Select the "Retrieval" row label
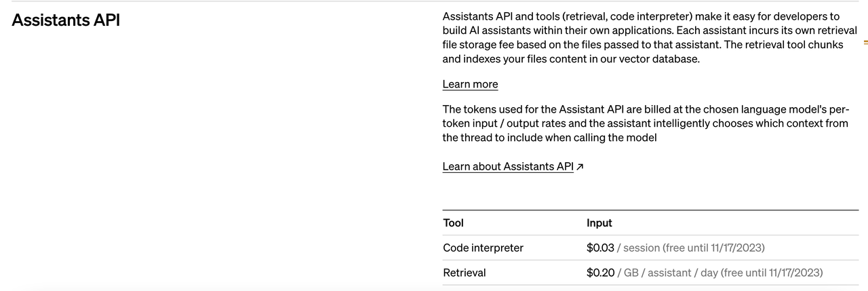This screenshot has width=868, height=291. (465, 273)
